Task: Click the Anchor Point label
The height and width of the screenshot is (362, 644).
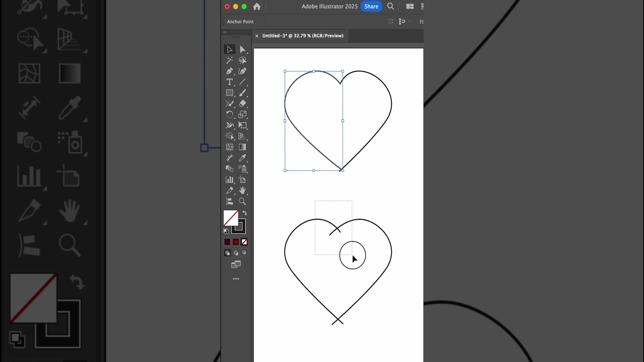Action: 240,22
